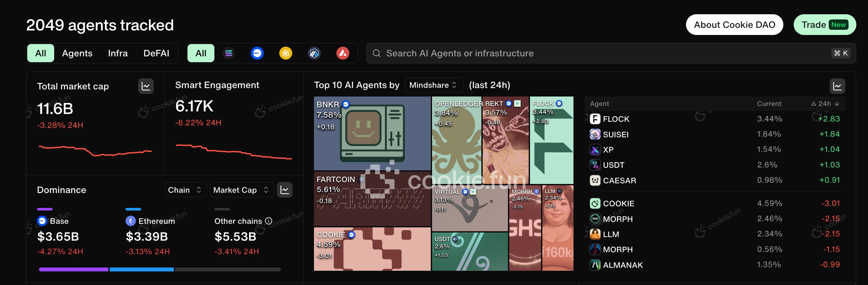Click the Trade New button
This screenshot has width=868, height=285.
[825, 25]
